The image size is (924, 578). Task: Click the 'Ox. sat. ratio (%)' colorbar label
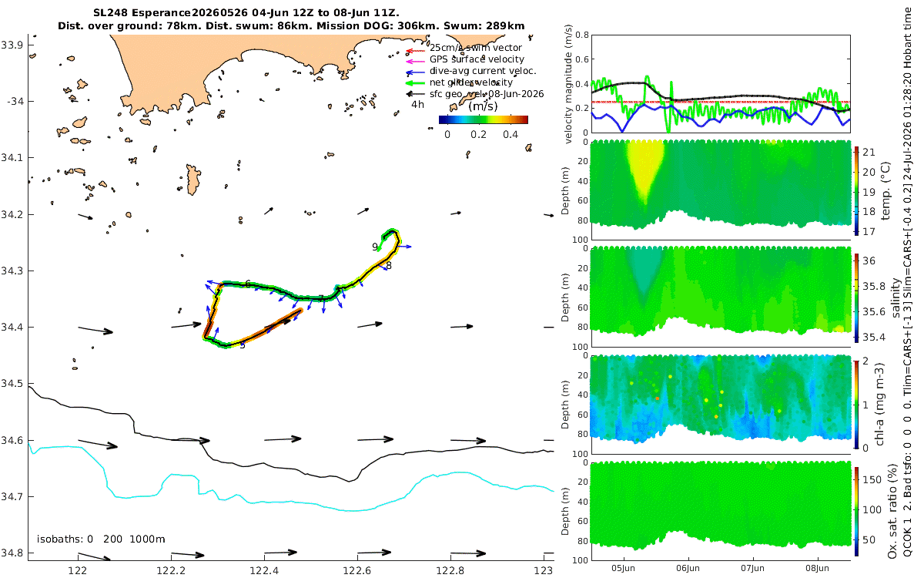(892, 512)
